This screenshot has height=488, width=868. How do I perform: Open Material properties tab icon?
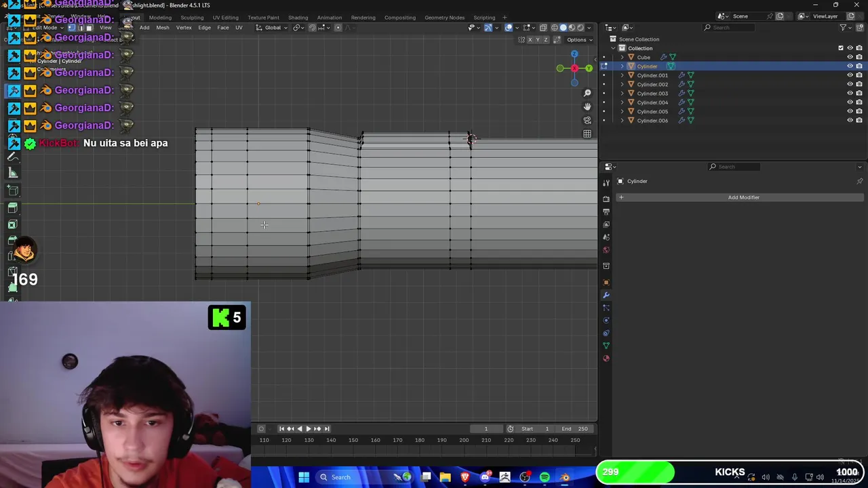tap(606, 359)
